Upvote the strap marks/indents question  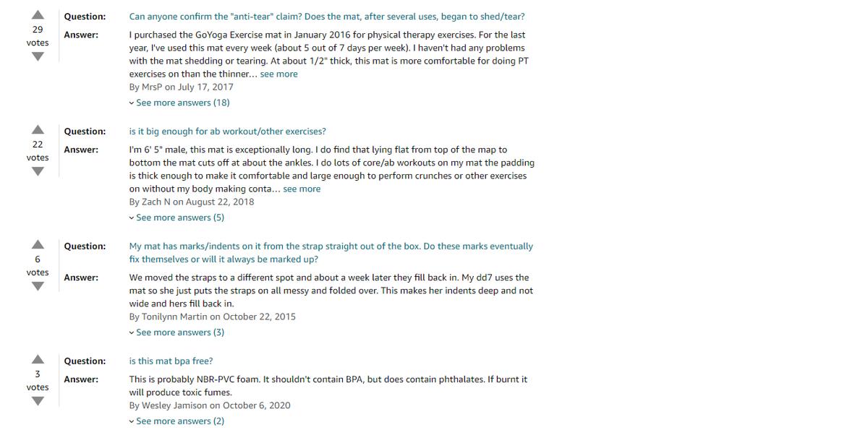pyautogui.click(x=38, y=244)
